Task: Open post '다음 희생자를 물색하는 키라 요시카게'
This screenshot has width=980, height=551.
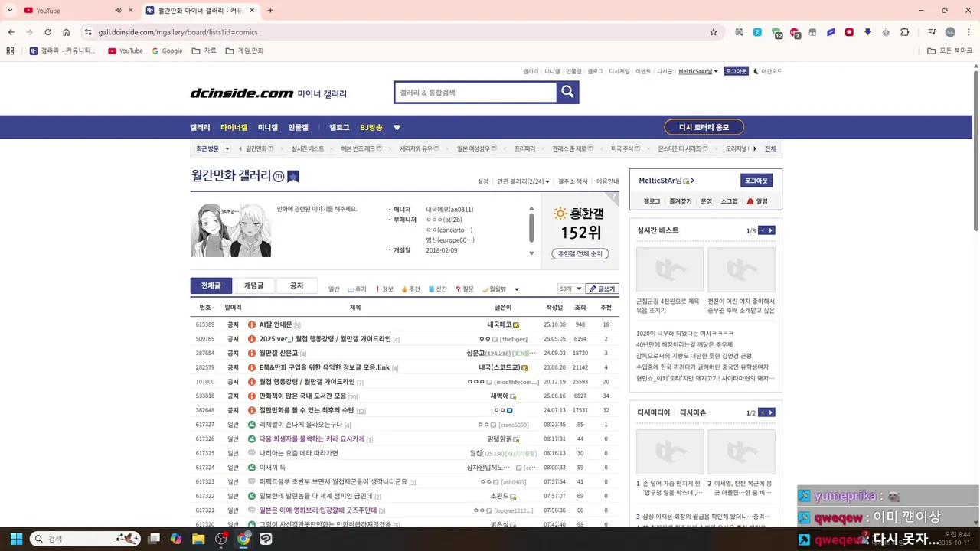Action: coord(312,439)
